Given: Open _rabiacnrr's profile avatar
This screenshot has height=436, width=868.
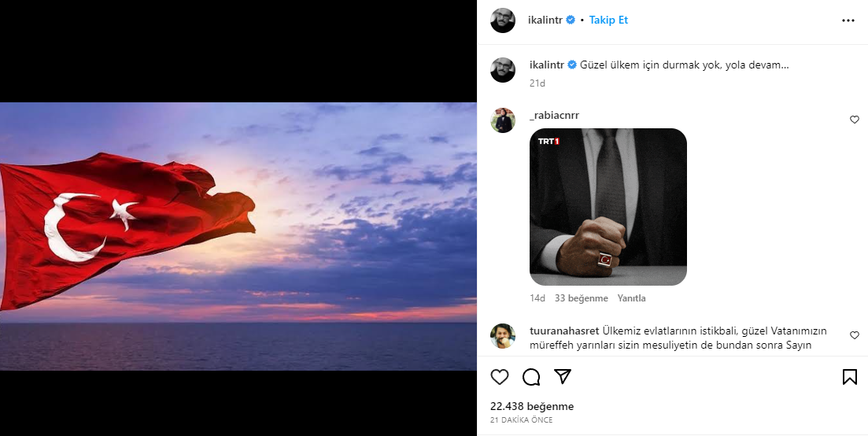Looking at the screenshot, I should (503, 120).
